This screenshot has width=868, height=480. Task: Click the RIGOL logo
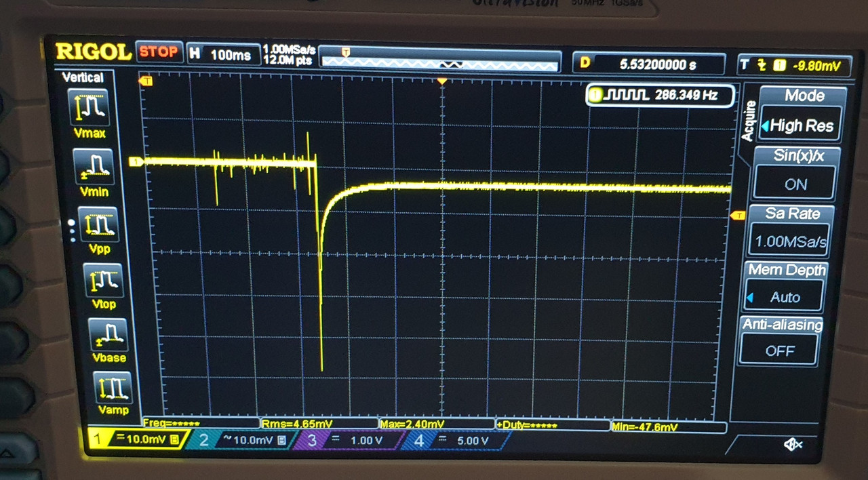pos(93,52)
